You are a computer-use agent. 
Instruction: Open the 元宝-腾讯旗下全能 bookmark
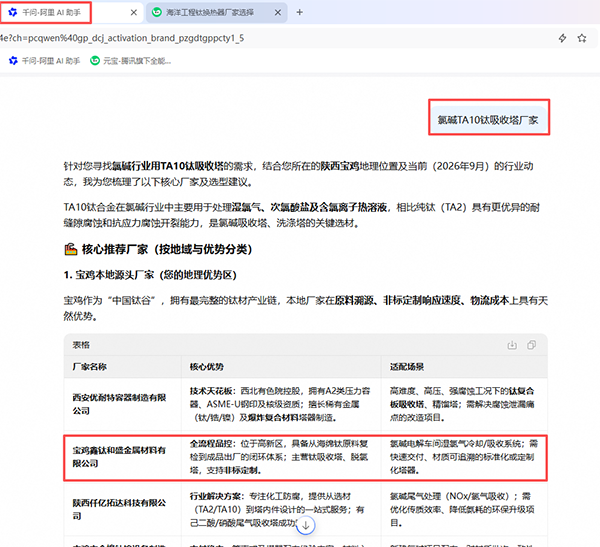tap(130, 60)
